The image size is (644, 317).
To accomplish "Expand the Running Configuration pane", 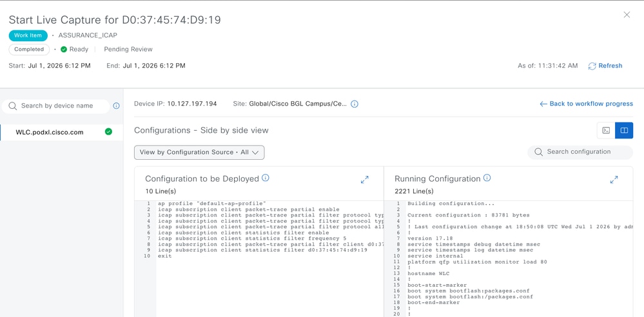I will (614, 180).
